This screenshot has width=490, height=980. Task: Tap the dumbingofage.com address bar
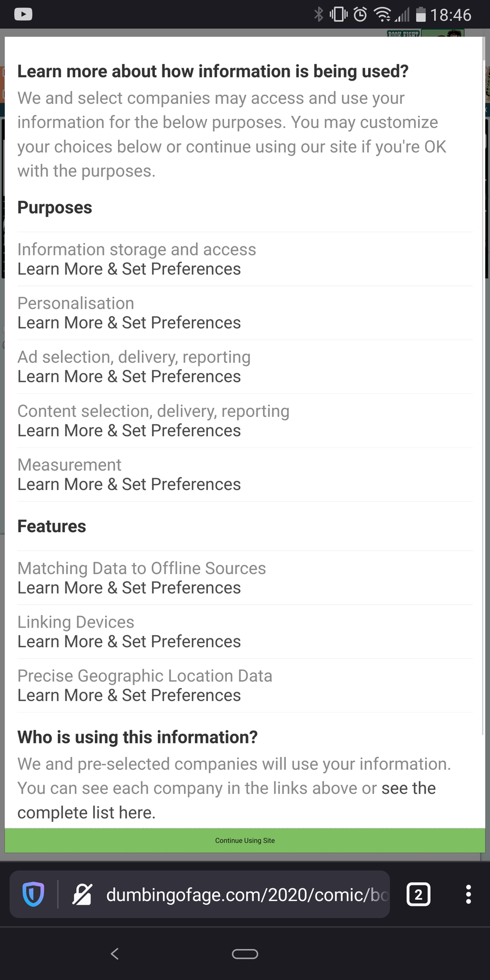tap(246, 894)
